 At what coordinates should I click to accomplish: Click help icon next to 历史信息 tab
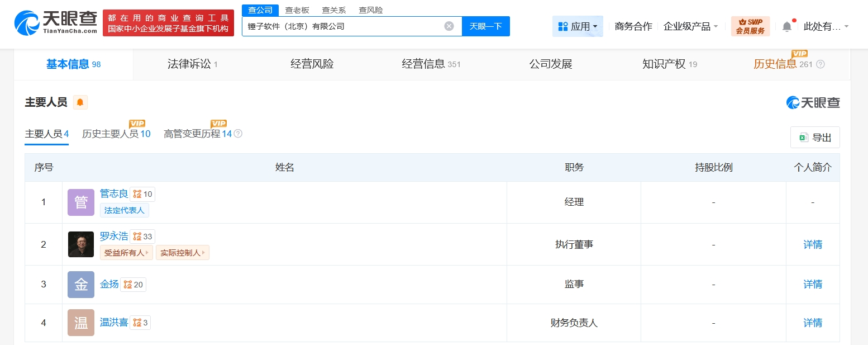point(820,64)
